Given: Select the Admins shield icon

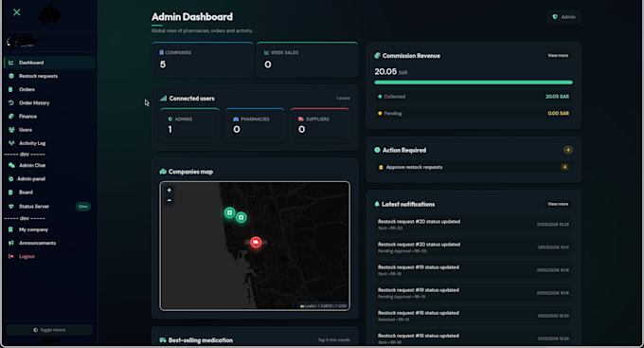Looking at the screenshot, I should pyautogui.click(x=170, y=119).
